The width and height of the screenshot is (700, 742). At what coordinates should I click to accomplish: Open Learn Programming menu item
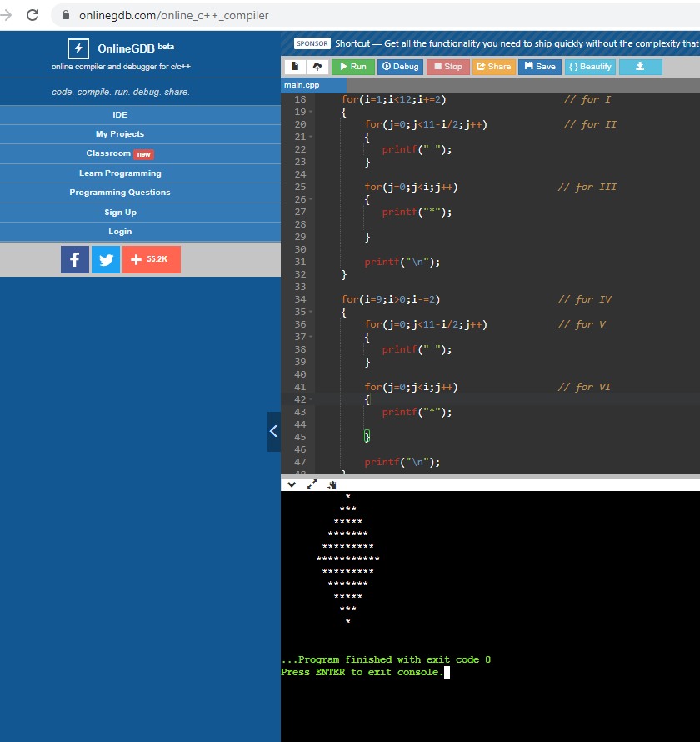click(120, 173)
